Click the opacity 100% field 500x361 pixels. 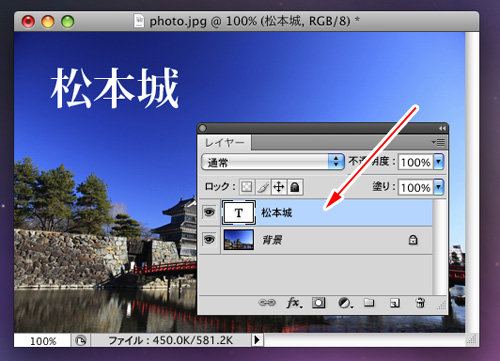pyautogui.click(x=415, y=162)
